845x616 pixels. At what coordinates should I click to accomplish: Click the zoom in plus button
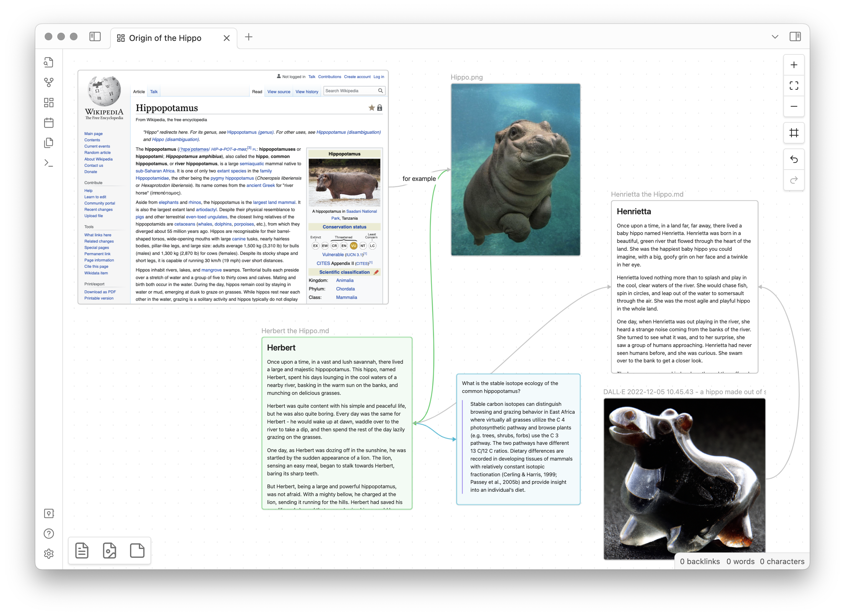(x=794, y=65)
